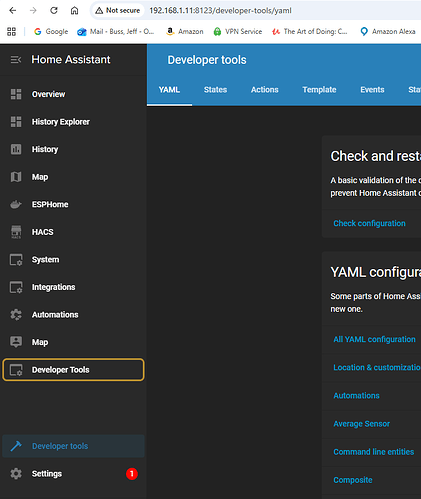Open the History Explorer sidebar icon
Viewport: 421px width, 499px height.
(16, 122)
